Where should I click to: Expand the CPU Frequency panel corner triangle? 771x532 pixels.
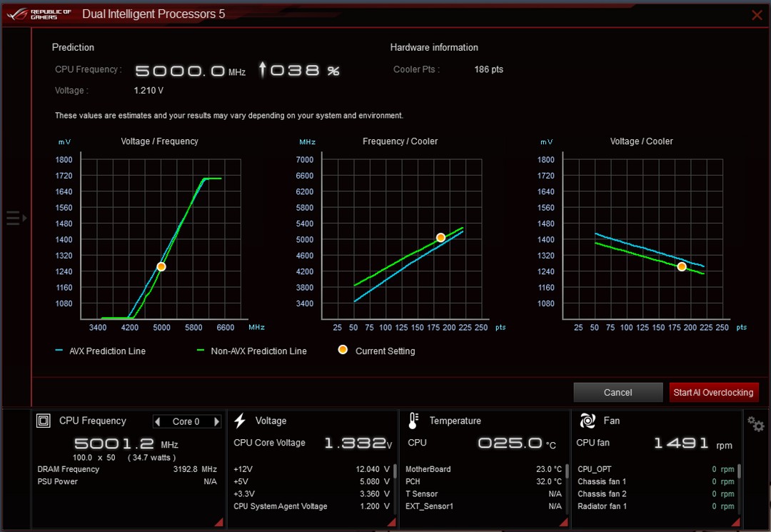point(219,522)
